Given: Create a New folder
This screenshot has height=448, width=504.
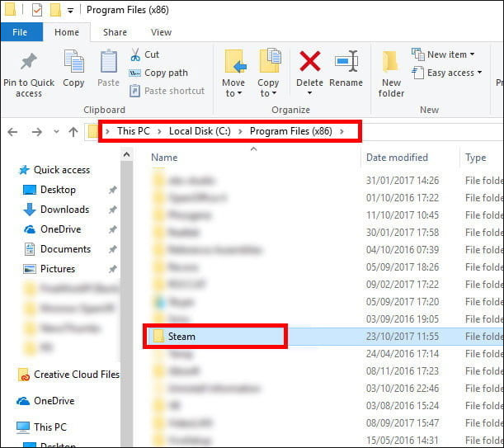Looking at the screenshot, I should [x=391, y=74].
